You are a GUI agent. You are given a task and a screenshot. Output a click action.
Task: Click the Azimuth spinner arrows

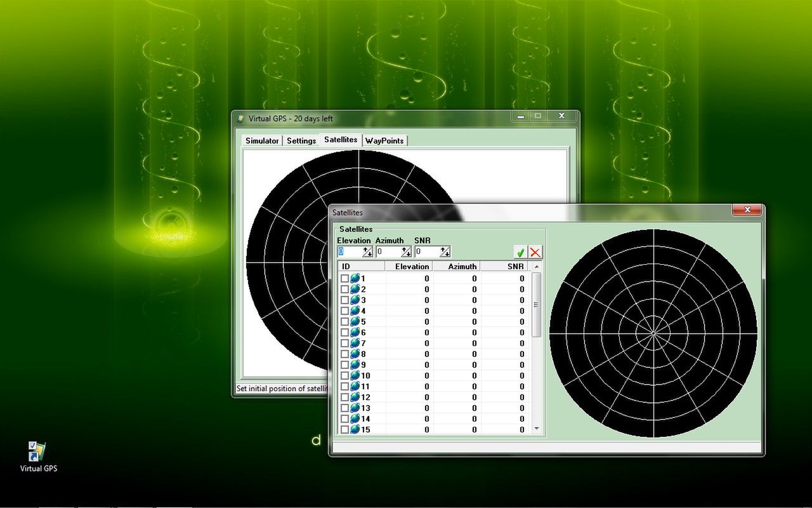(406, 252)
